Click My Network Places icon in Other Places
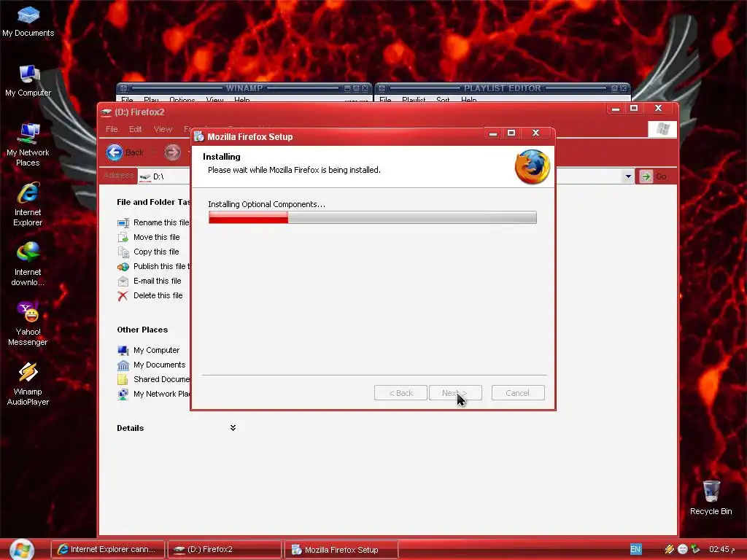 [x=123, y=394]
